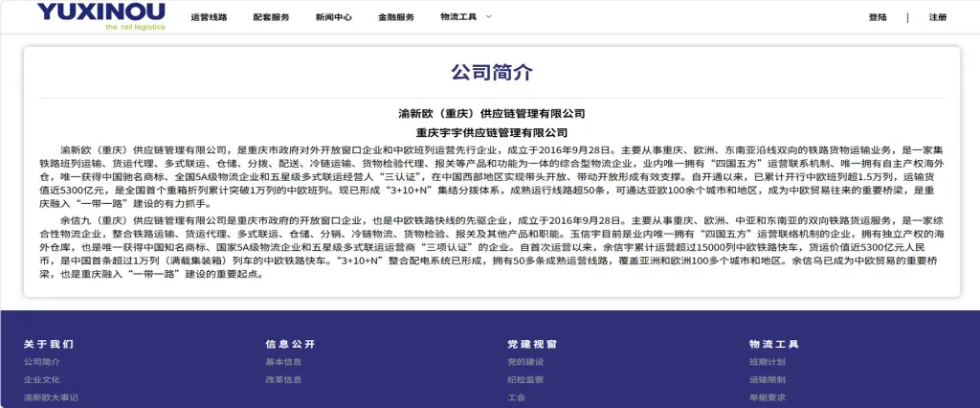
Task: Click the 党建视窗 footer heading
Action: point(532,344)
